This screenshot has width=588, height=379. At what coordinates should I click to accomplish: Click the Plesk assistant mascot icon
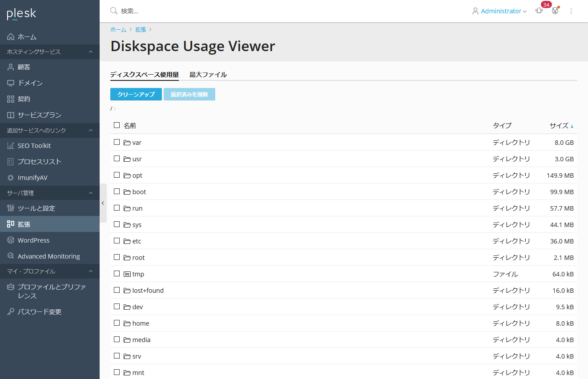click(555, 11)
